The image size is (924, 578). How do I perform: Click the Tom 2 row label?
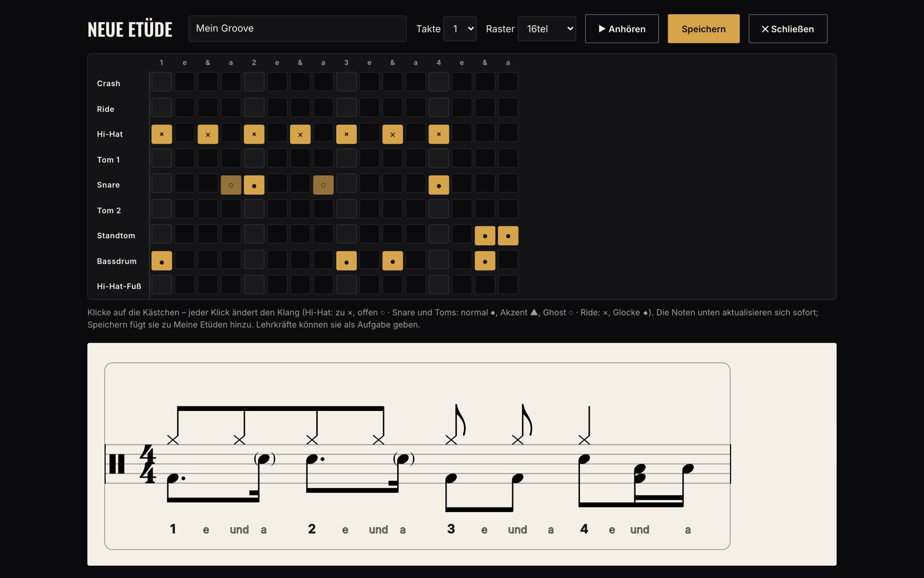pos(109,210)
